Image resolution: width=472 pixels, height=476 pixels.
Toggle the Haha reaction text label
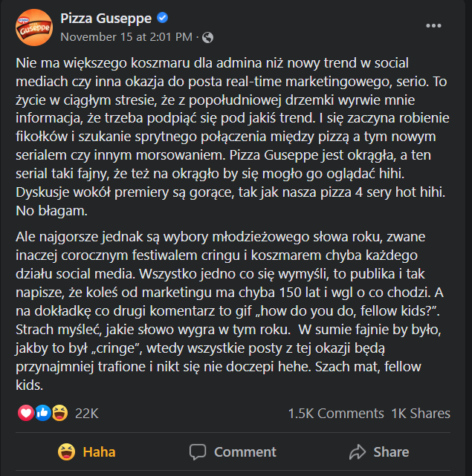click(x=99, y=451)
